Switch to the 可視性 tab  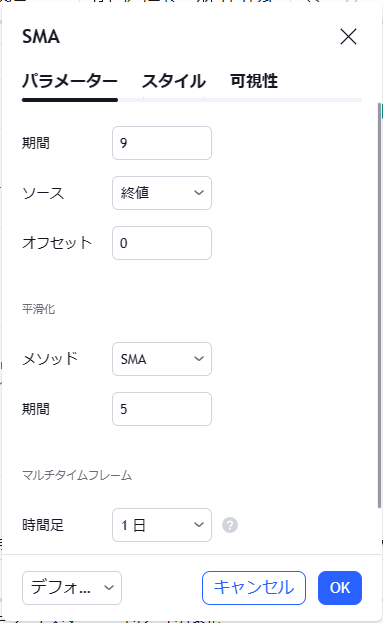[254, 81]
